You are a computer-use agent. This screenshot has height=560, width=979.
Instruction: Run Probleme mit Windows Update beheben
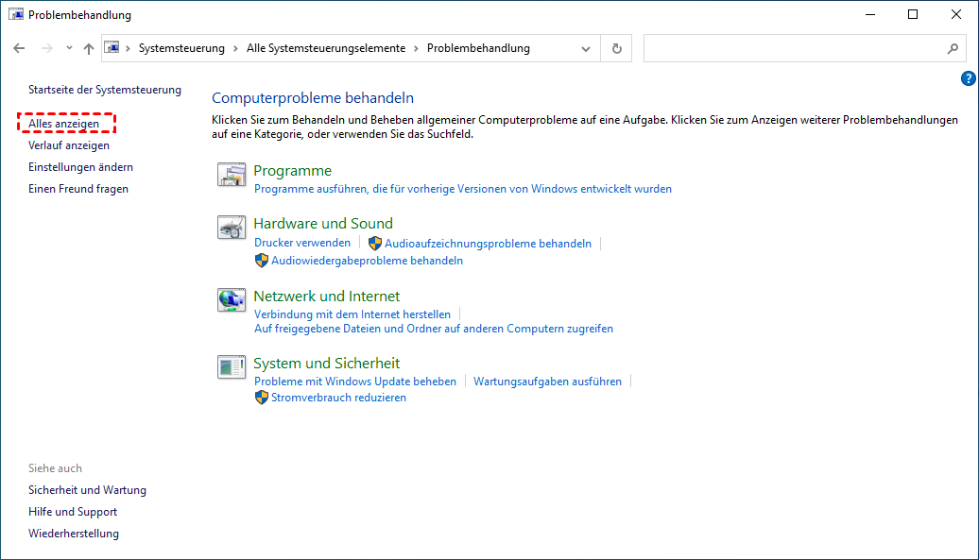coord(355,382)
